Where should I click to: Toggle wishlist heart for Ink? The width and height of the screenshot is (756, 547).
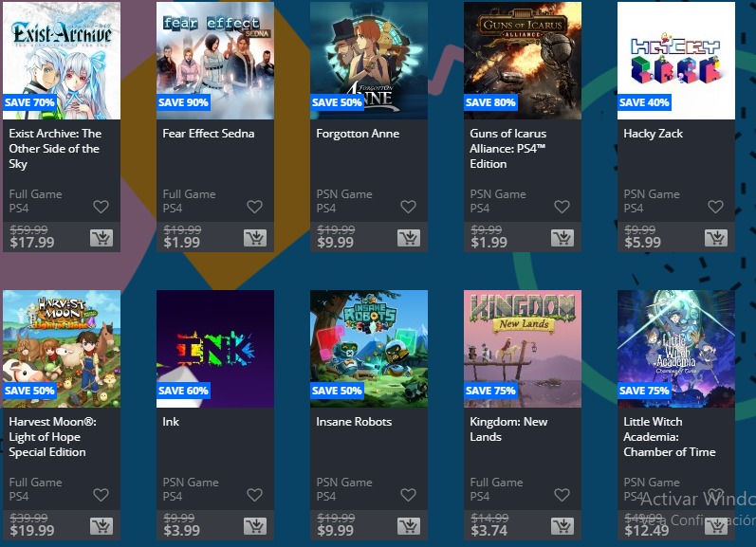pos(254,495)
